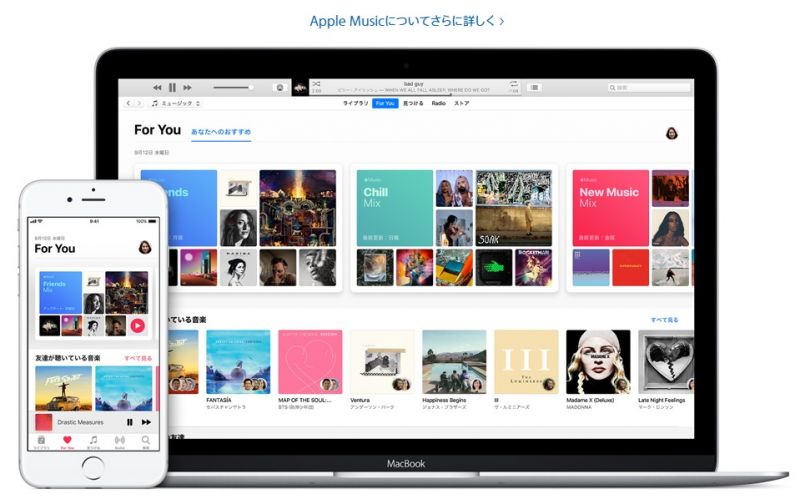The height and width of the screenshot is (504, 800).
Task: Open the 'III' album cover
Action: click(x=526, y=362)
